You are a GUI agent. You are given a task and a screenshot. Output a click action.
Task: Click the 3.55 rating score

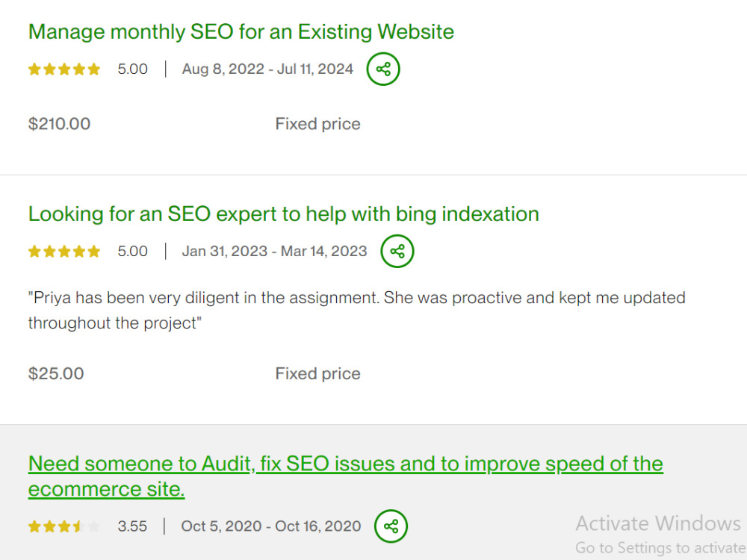132,526
